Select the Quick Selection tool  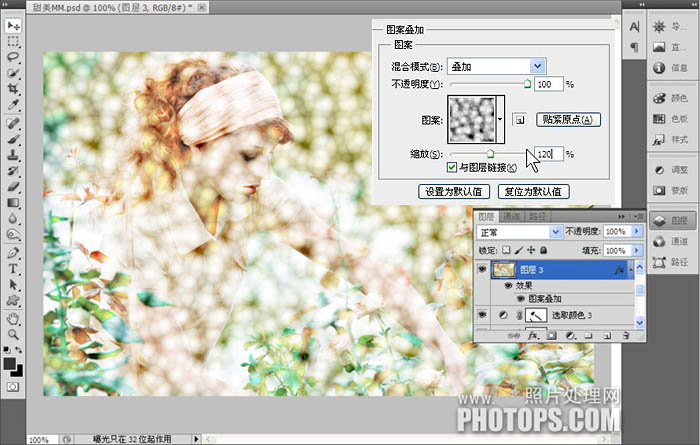coord(13,73)
